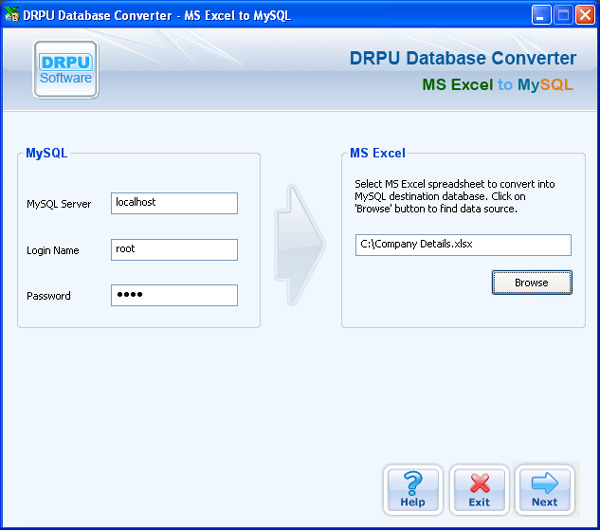The height and width of the screenshot is (530, 600).
Task: Go forward with the Next arrow button
Action: point(545,490)
